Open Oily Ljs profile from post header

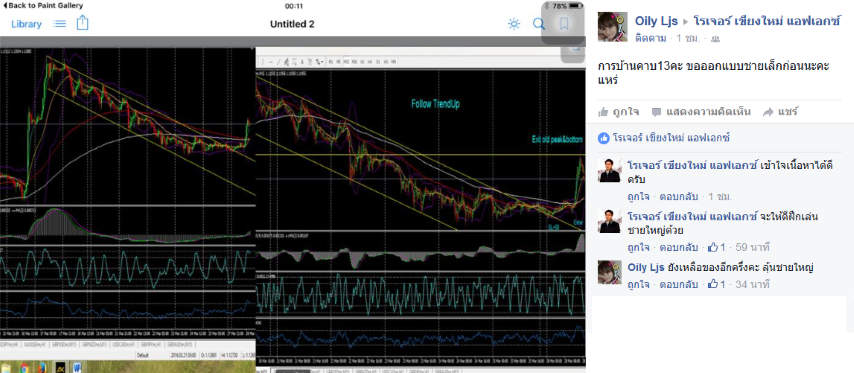656,21
